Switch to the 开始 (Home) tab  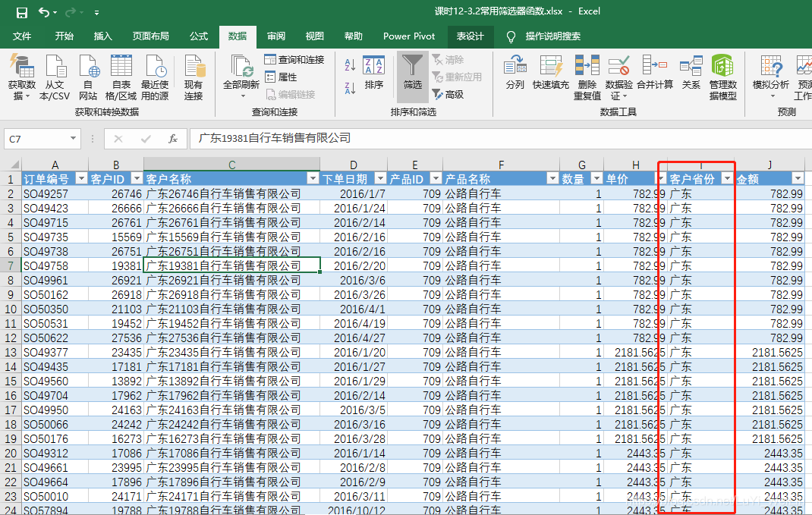pyautogui.click(x=65, y=36)
